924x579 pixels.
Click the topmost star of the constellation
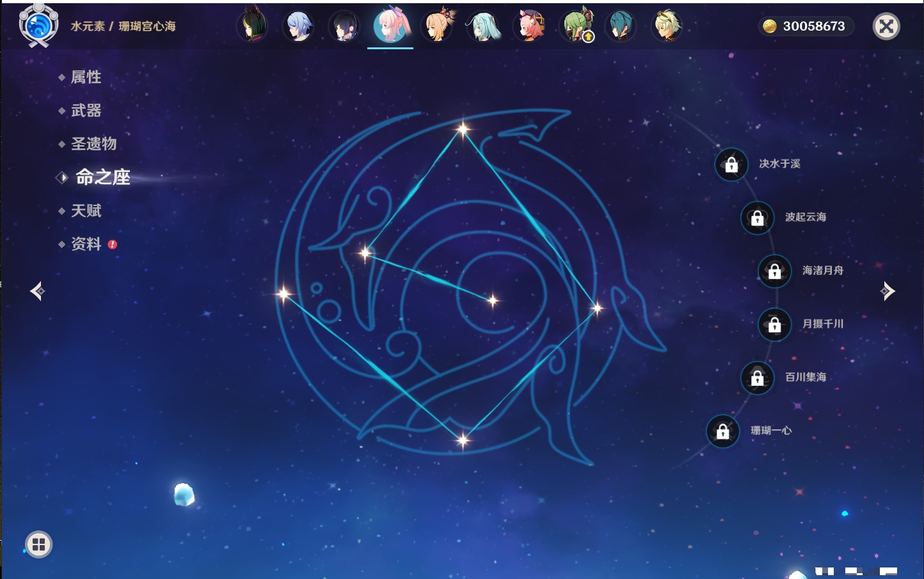point(463,129)
